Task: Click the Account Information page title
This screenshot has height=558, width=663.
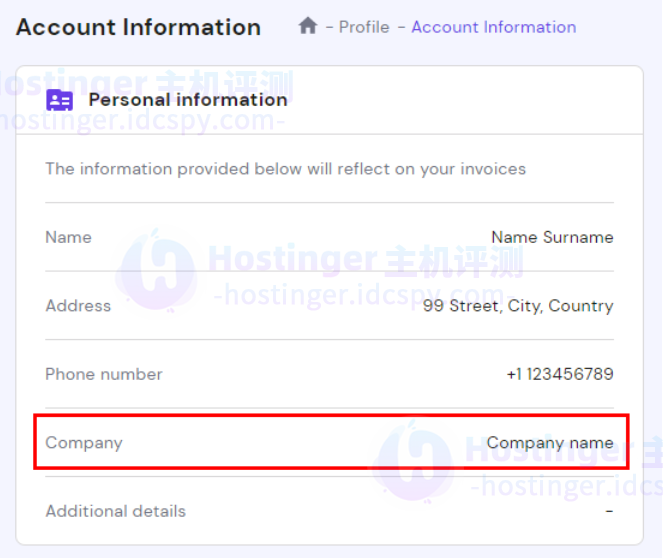Action: coord(138,27)
